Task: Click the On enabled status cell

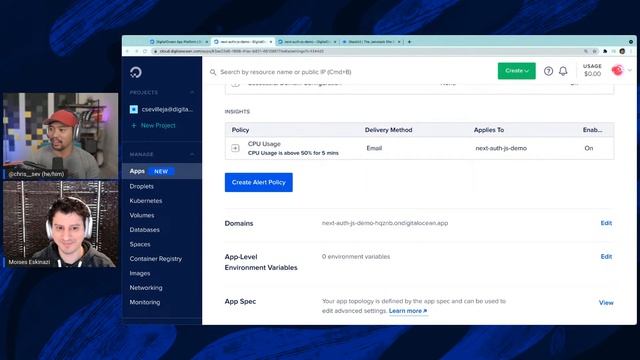Action: click(588, 148)
